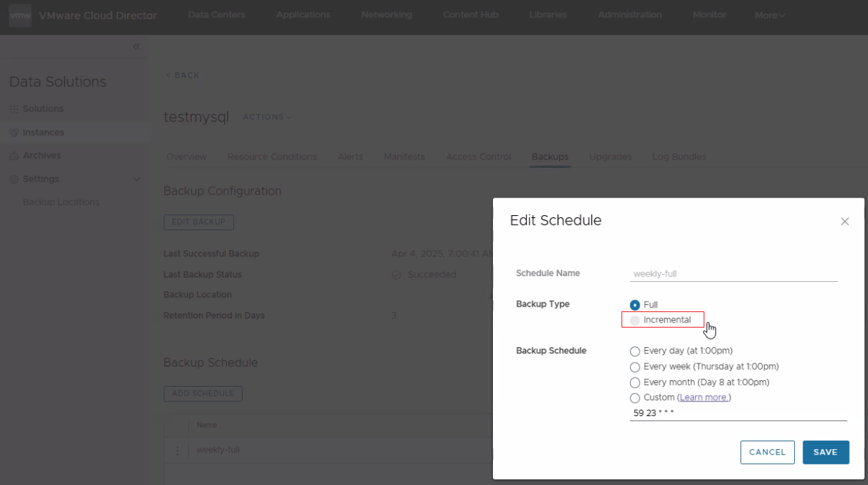Open Applications in top navigation
The height and width of the screenshot is (485, 868).
click(x=303, y=15)
